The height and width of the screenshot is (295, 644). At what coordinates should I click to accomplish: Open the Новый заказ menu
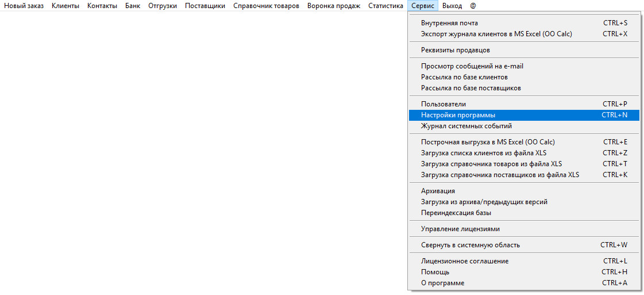click(24, 6)
